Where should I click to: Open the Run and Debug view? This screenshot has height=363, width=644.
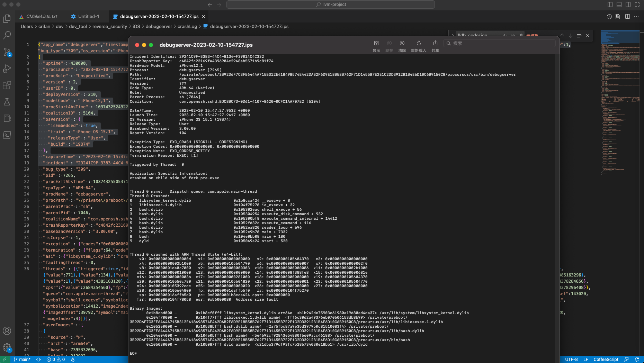(x=7, y=69)
